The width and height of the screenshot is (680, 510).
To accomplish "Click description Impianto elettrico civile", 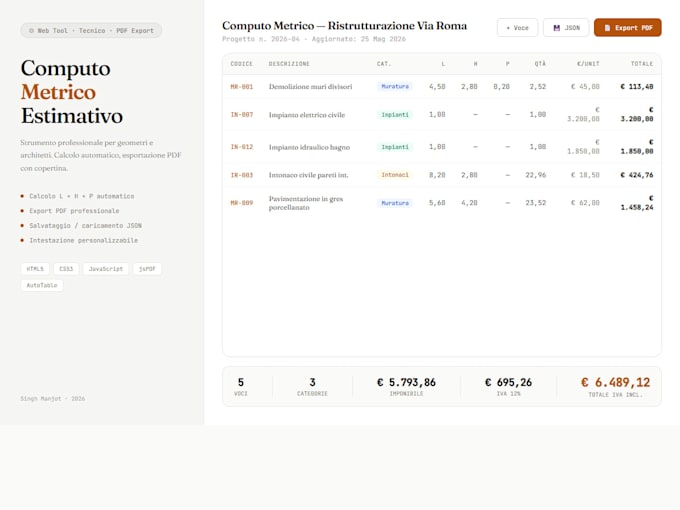I will (307, 115).
